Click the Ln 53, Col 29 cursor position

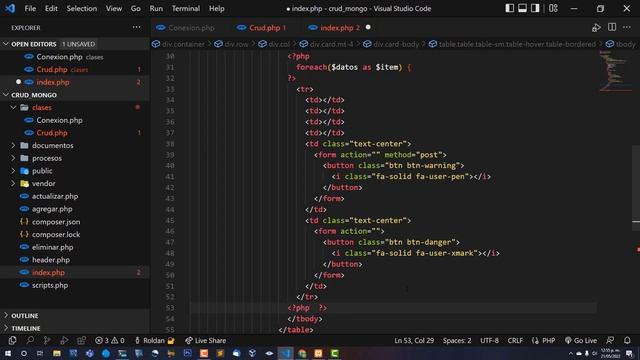pyautogui.click(x=414, y=340)
